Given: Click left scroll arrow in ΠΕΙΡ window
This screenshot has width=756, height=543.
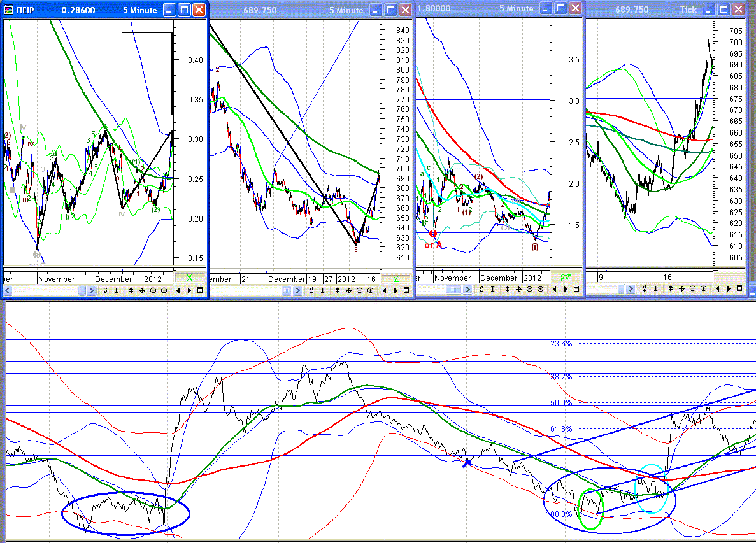Looking at the screenshot, I should (x=8, y=290).
